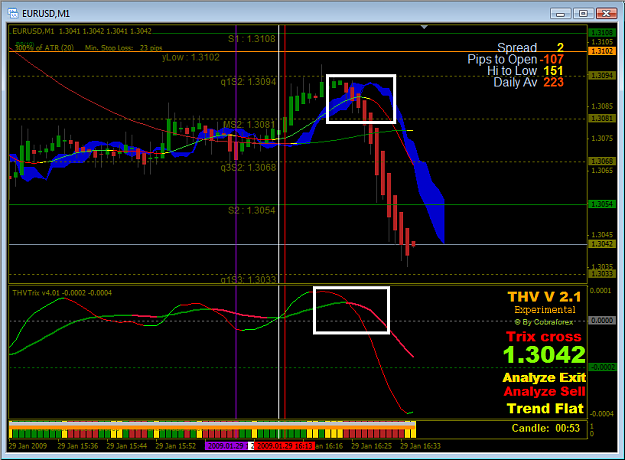
Task: Click the 1.3033 price axis tag
Action: (601, 274)
